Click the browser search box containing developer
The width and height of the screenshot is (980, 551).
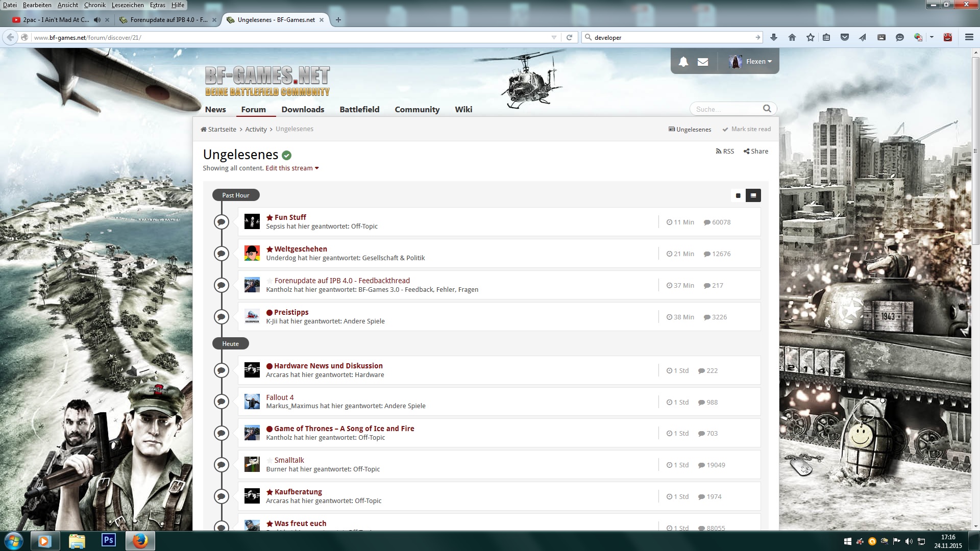coord(671,37)
